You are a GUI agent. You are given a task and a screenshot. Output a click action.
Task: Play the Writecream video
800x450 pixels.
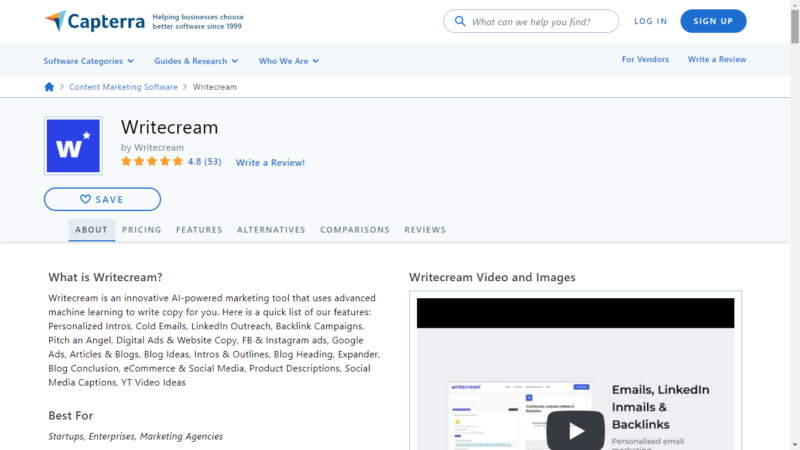coord(576,431)
